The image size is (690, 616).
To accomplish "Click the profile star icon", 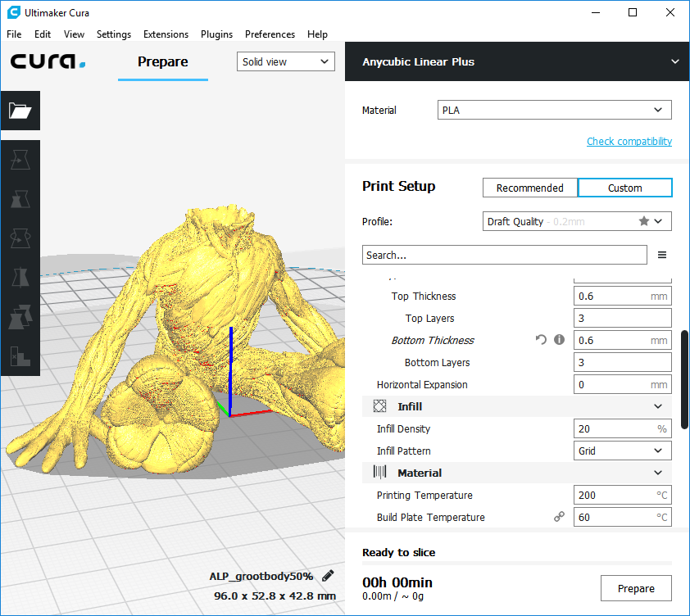I will 644,221.
